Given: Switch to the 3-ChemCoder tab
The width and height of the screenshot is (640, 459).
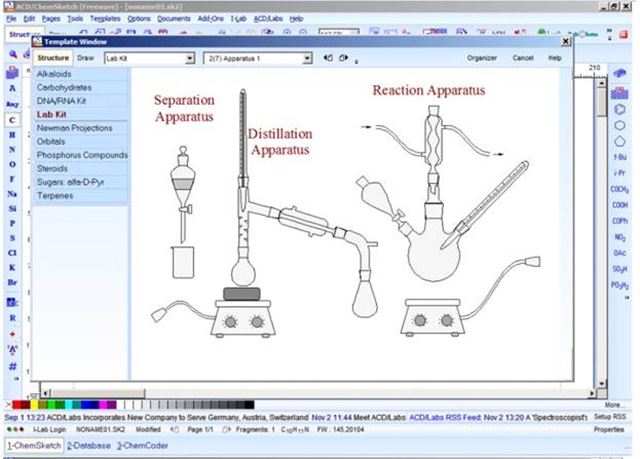Looking at the screenshot, I should [142, 446].
